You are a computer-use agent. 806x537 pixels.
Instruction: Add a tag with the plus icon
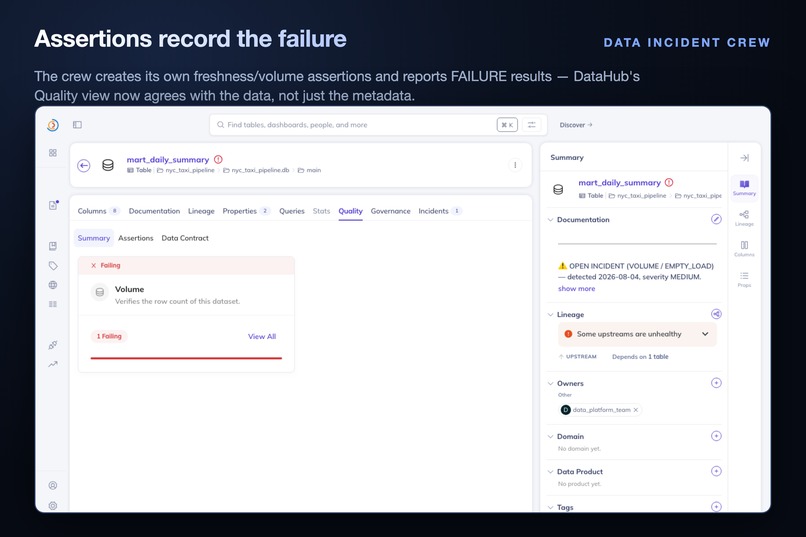(x=716, y=507)
